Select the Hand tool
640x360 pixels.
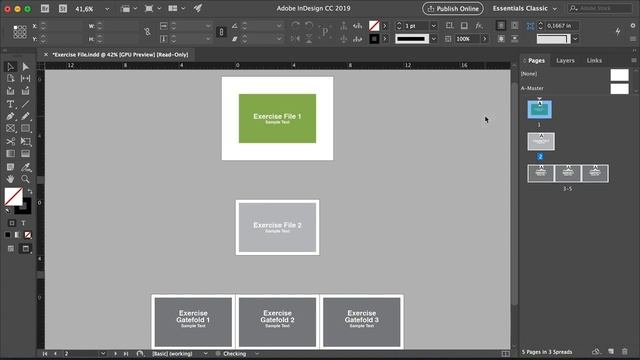(x=10, y=179)
